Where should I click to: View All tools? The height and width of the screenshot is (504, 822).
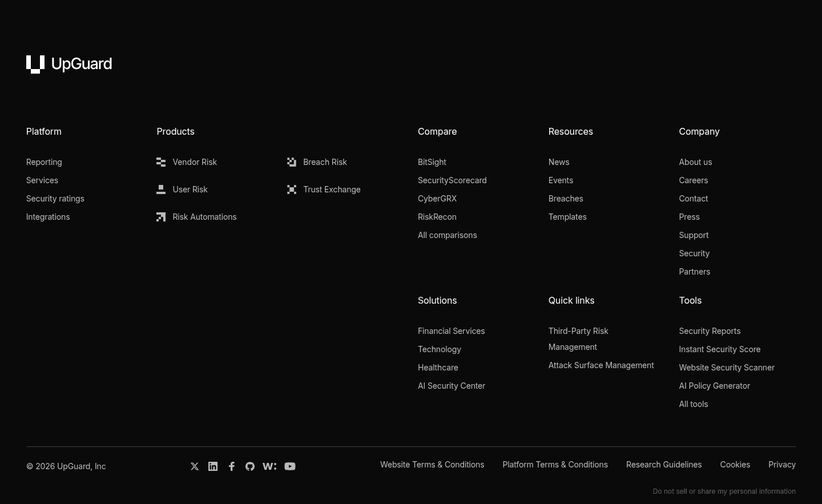tap(694, 404)
